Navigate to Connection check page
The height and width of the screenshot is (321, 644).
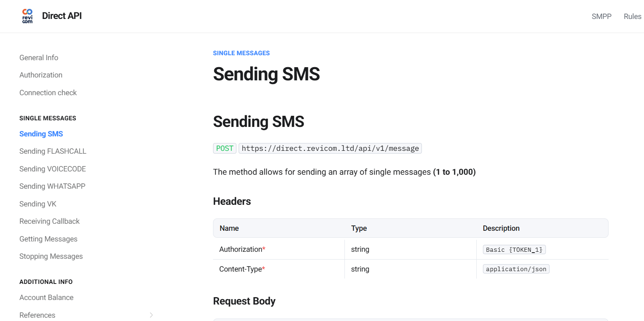click(48, 93)
